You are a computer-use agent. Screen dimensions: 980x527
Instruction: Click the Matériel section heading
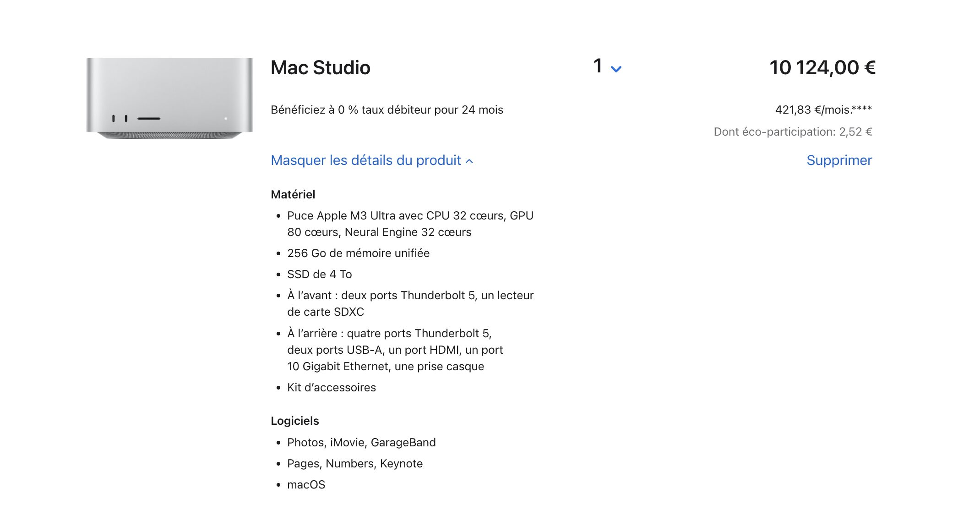(293, 195)
